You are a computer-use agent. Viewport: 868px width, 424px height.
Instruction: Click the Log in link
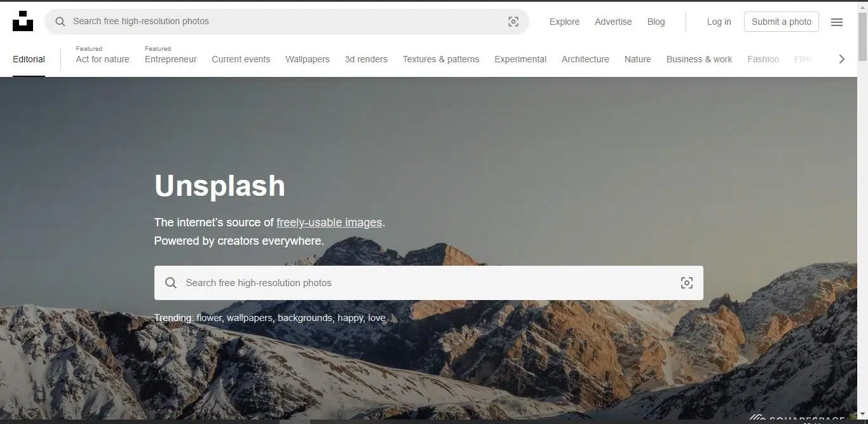[x=719, y=22]
